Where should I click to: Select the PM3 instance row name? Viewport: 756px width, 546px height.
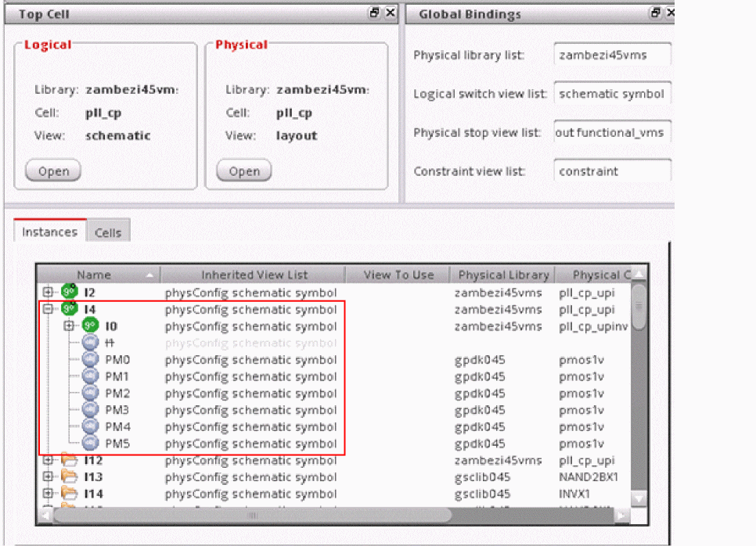(117, 410)
